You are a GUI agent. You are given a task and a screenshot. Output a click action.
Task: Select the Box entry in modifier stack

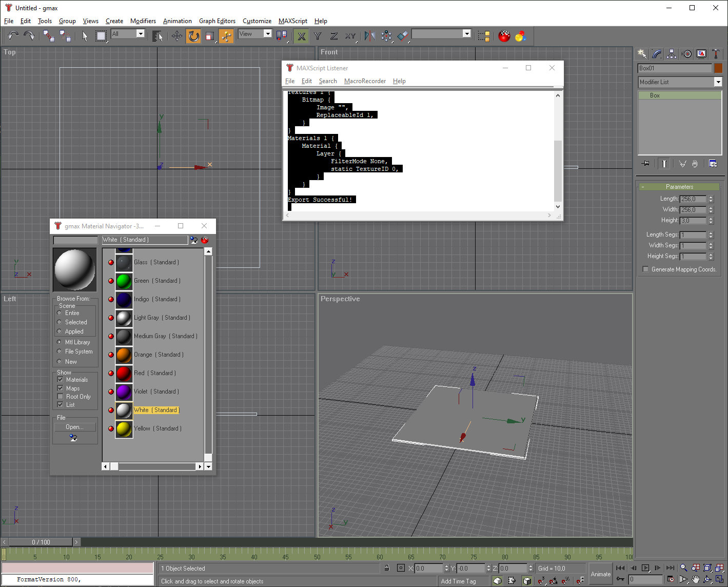[680, 95]
